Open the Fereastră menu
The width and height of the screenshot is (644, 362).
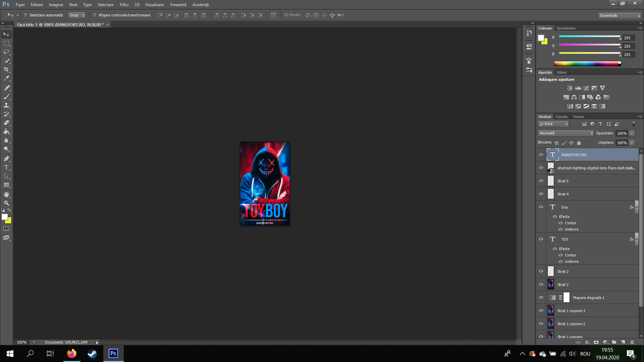(178, 5)
